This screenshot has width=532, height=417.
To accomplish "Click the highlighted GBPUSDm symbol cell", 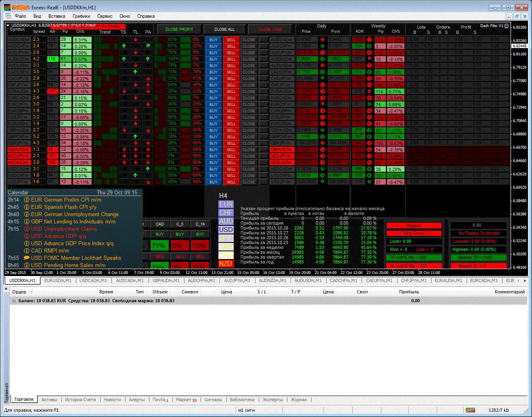I will pyautogui.click(x=19, y=150).
